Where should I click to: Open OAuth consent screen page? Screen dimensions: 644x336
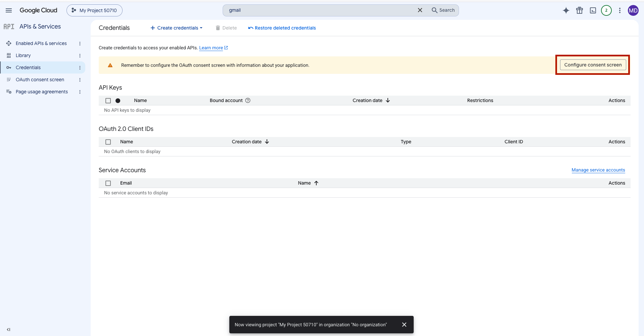[40, 80]
